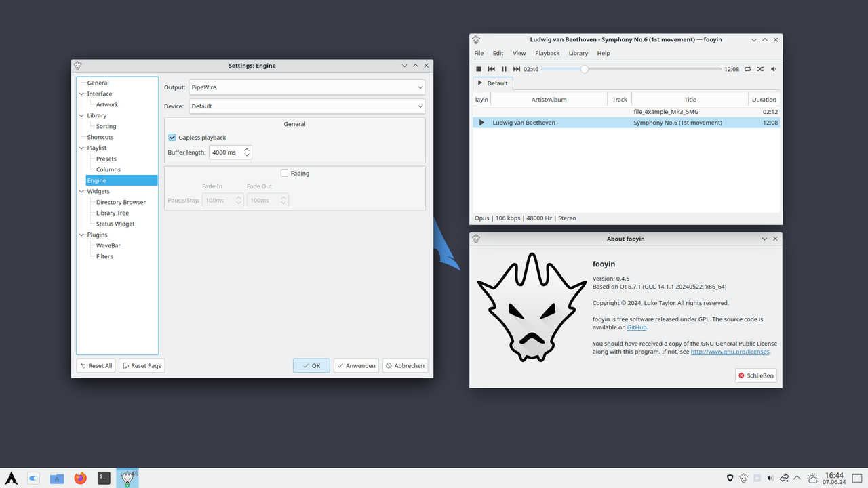868x488 pixels.
Task: Open the Help menu
Action: point(604,53)
